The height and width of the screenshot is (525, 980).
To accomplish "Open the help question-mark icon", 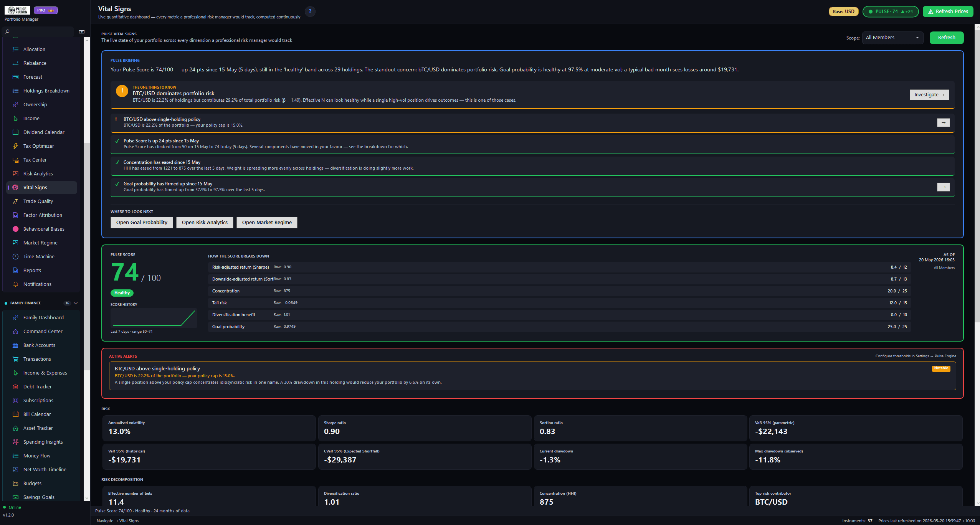I will coord(310,12).
